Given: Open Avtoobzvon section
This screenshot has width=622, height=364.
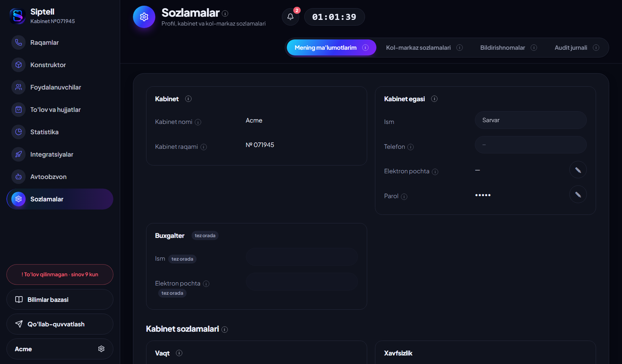Looking at the screenshot, I should coord(60,177).
